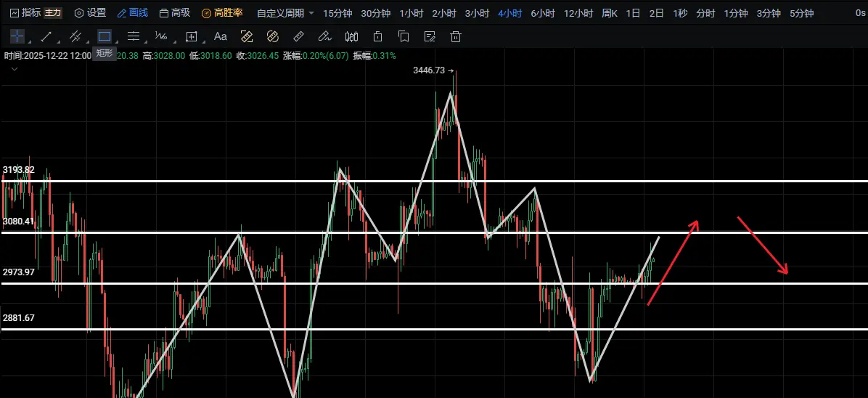Expand crosshair cursor tool options arrow
Viewport: 868px width, 398px height.
pos(28,41)
